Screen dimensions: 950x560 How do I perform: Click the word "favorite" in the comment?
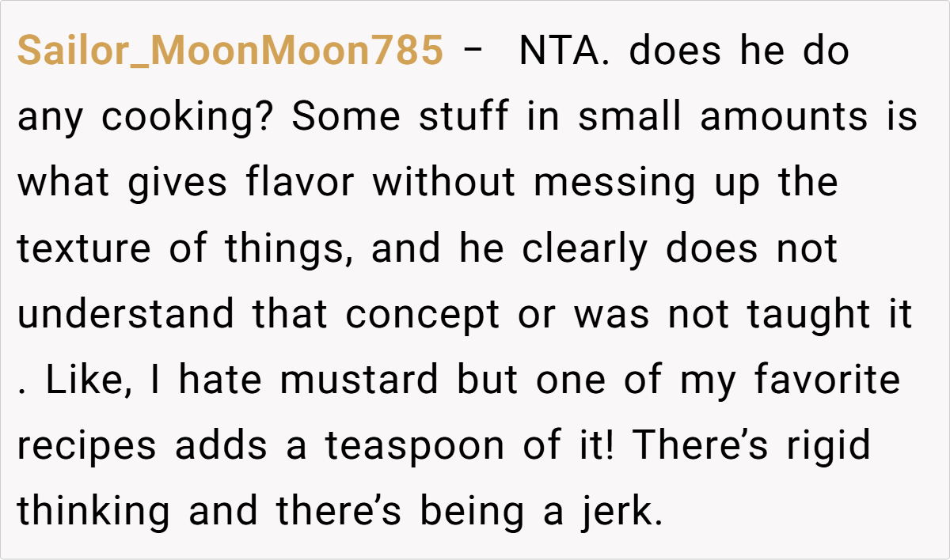pos(826,380)
